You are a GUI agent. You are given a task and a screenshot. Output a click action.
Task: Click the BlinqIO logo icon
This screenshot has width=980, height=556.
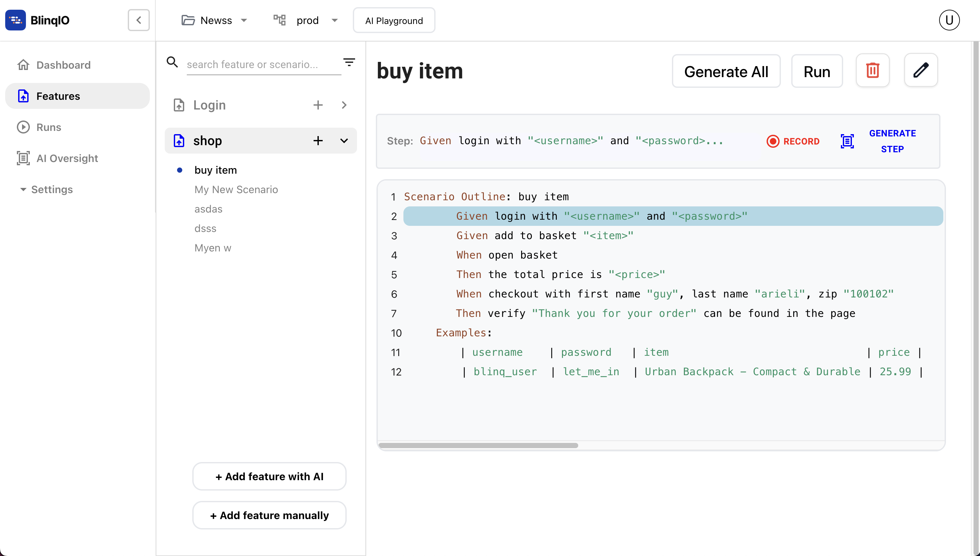[x=15, y=20]
